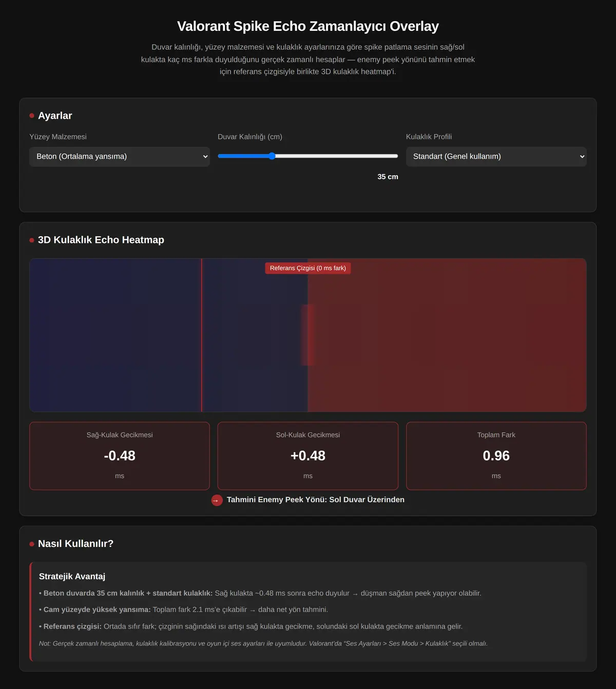
Task: Click the Referans çizgisi bullet text
Action: click(x=251, y=626)
